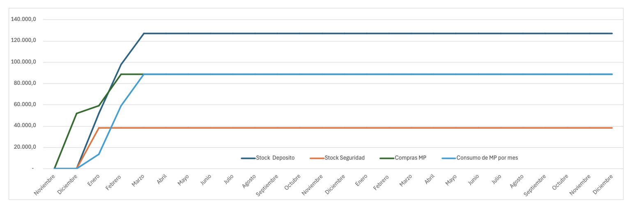The height and width of the screenshot is (209, 644).
Task: Click the dark blue Stock Deposito legend marker
Action: 248,158
